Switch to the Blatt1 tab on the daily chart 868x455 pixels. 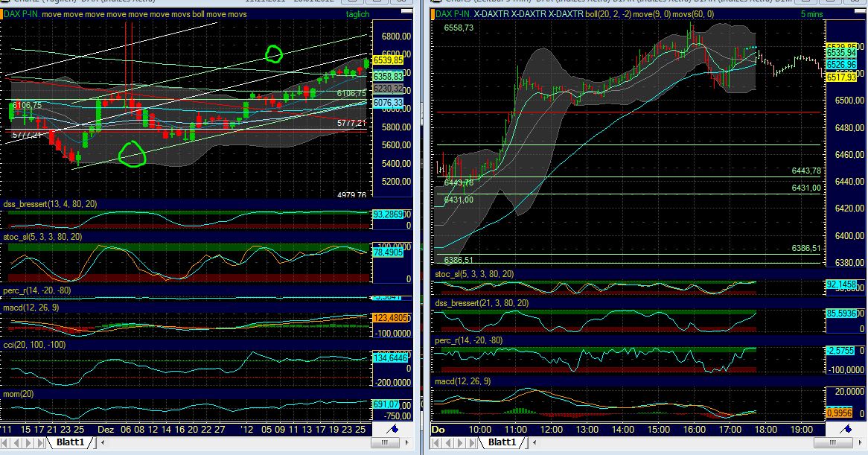point(70,443)
